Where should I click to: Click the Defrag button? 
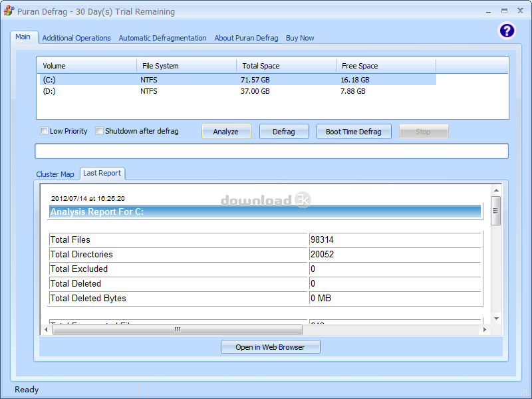(x=284, y=132)
